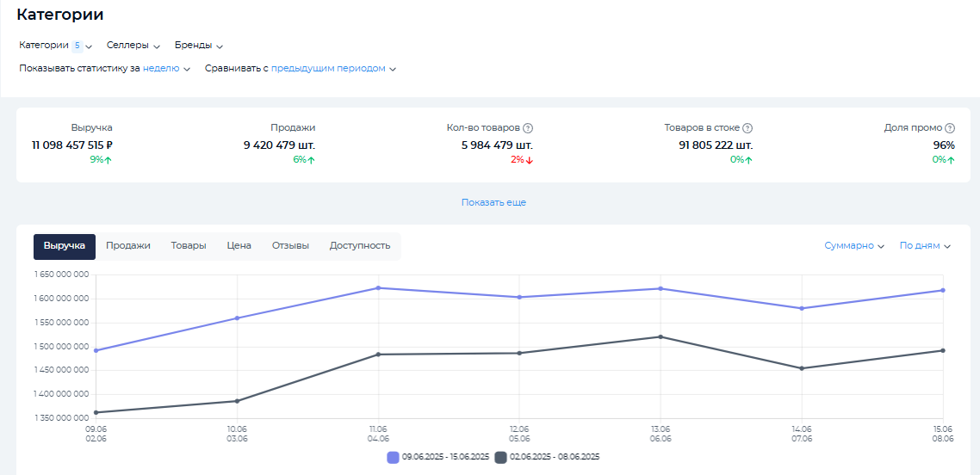Toggle the 02.06.2025 - 08.06.2025 legend series
Image resolution: width=980 pixels, height=475 pixels.
click(547, 457)
